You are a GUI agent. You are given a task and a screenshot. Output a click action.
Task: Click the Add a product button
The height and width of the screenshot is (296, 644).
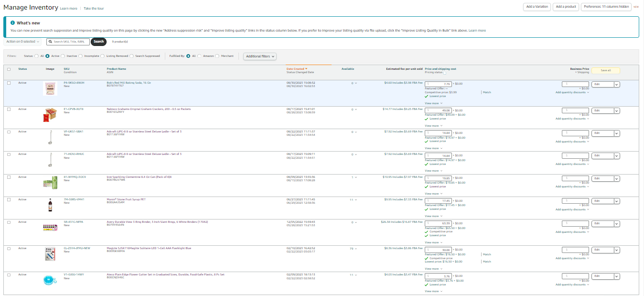(x=566, y=7)
